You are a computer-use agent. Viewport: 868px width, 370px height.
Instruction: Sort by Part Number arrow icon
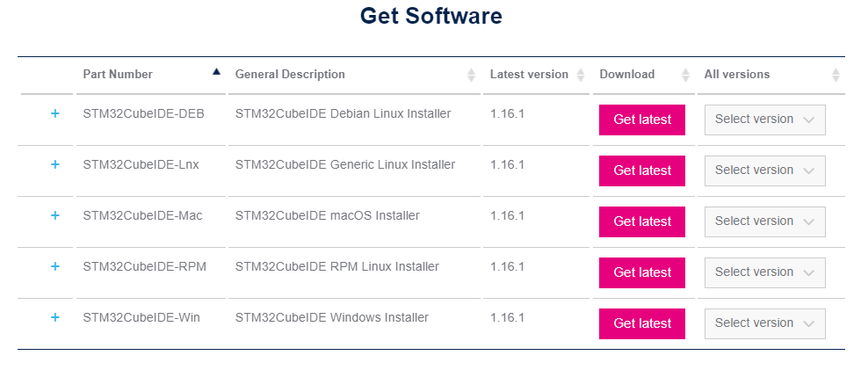216,71
